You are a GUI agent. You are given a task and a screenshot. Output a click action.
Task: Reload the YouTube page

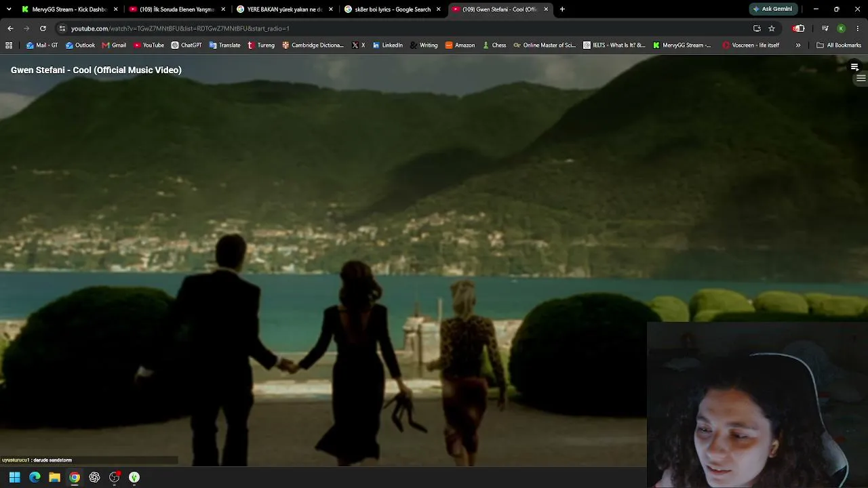click(43, 28)
